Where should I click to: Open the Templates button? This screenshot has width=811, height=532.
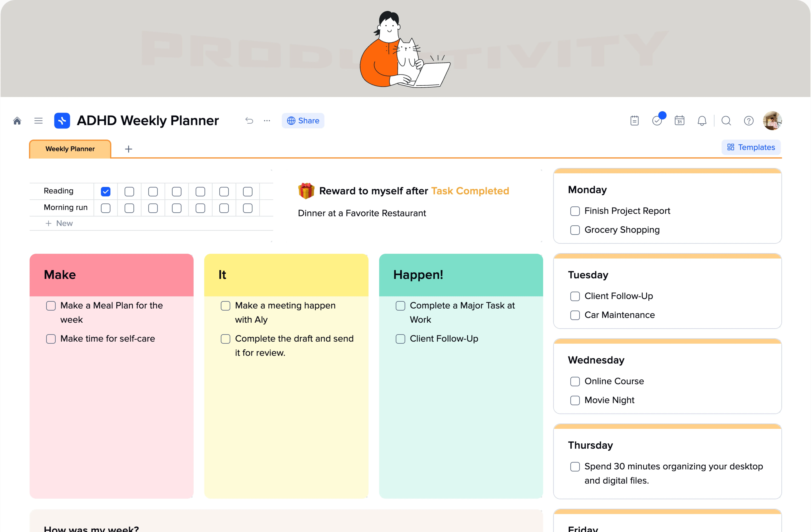pos(751,147)
